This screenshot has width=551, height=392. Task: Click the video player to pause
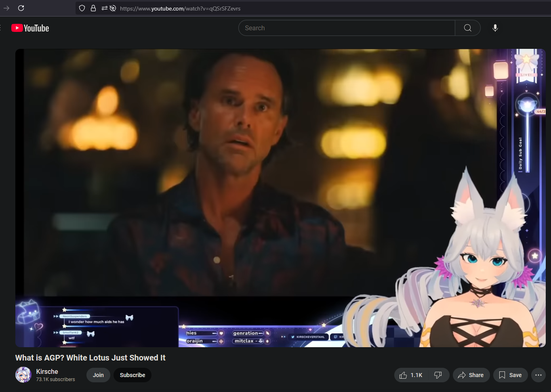(280, 198)
